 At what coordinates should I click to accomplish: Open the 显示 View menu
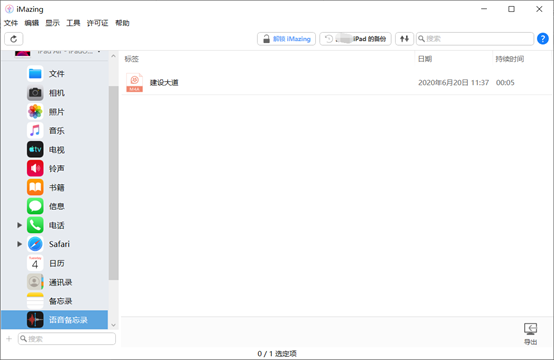[x=52, y=23]
